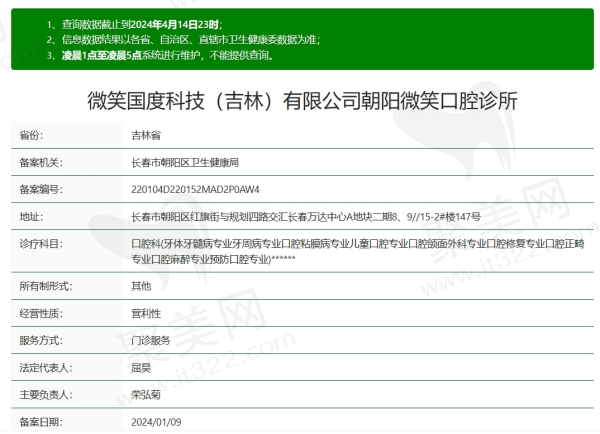Click the 备案日期 label
Screen dimensions: 600x434
pos(41,422)
